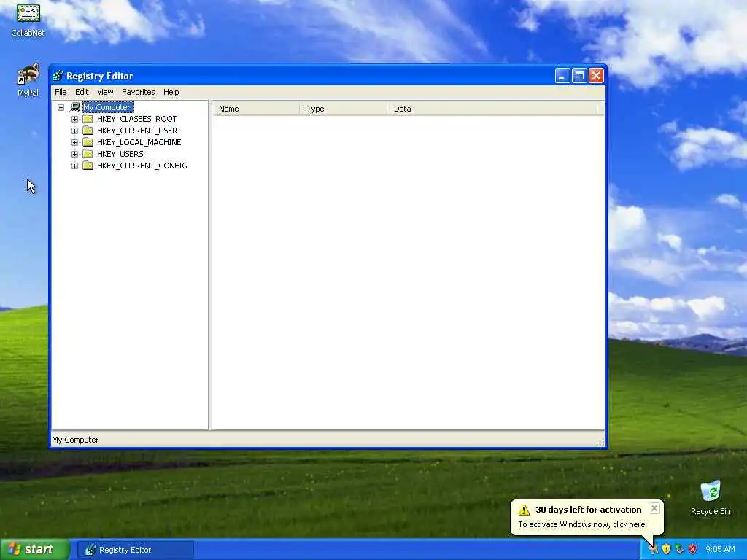This screenshot has width=747, height=560.
Task: Click the HKEY_LOCAL_MACHINE folder icon
Action: coord(88,142)
